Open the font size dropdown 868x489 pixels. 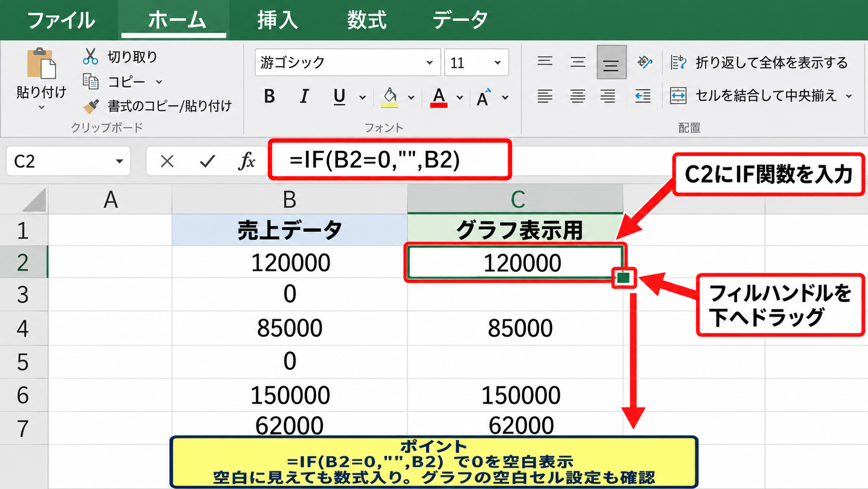[x=497, y=63]
